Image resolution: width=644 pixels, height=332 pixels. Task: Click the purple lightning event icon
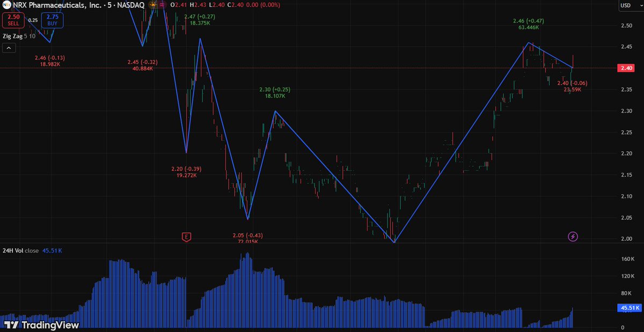click(x=573, y=237)
